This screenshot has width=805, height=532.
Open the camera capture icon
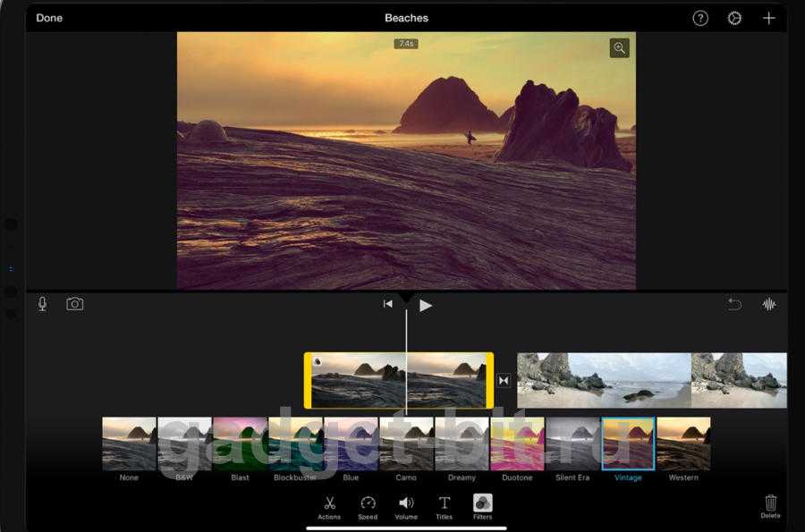pos(75,304)
